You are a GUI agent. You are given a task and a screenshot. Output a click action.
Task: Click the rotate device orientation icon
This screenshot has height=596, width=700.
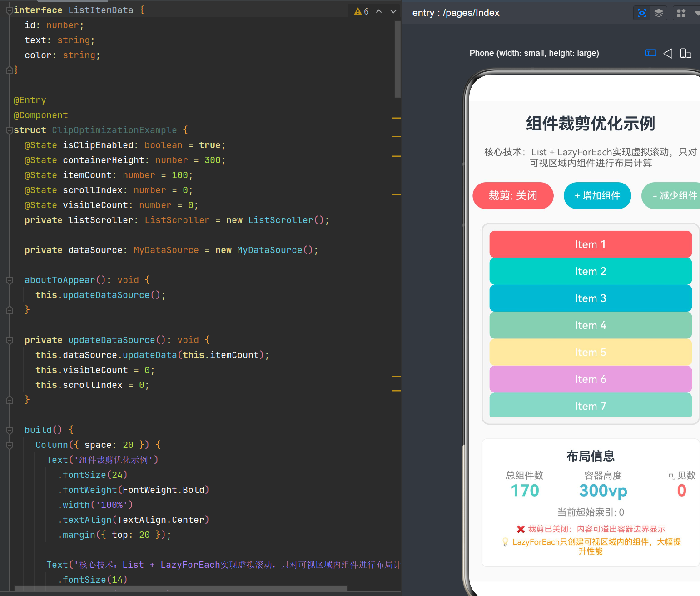[685, 54]
